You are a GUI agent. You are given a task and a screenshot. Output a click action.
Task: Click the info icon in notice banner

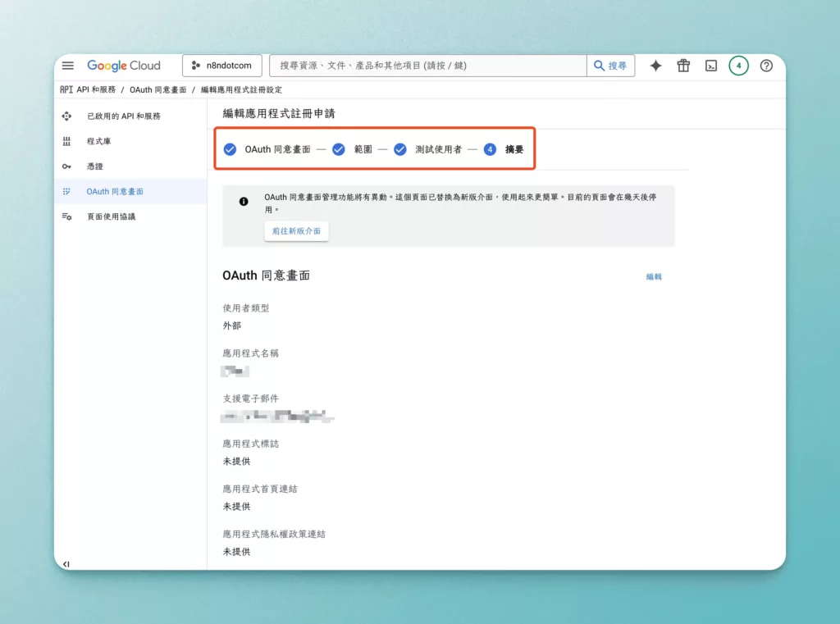click(244, 202)
